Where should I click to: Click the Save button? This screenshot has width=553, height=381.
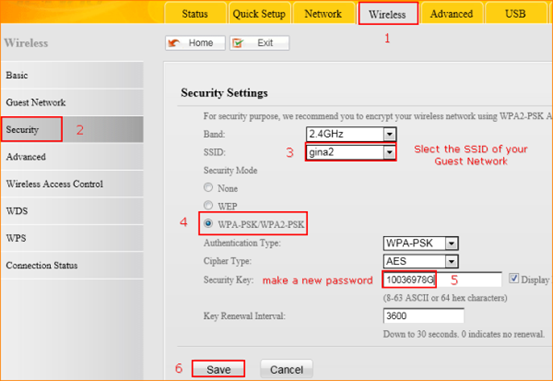coord(218,369)
